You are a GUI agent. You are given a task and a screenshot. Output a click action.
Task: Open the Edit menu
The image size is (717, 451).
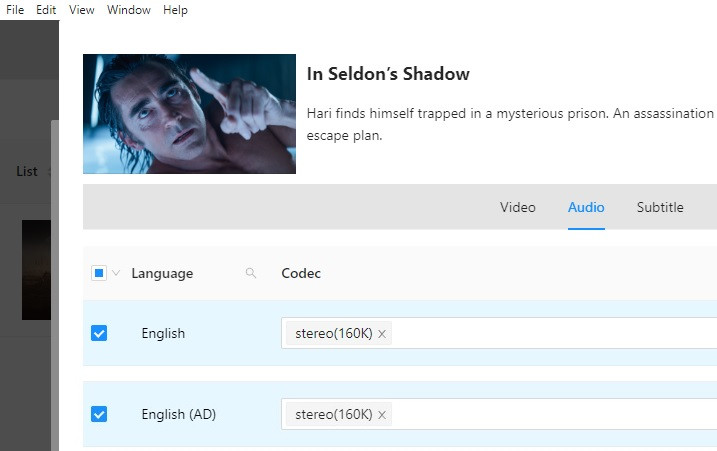pyautogui.click(x=46, y=10)
